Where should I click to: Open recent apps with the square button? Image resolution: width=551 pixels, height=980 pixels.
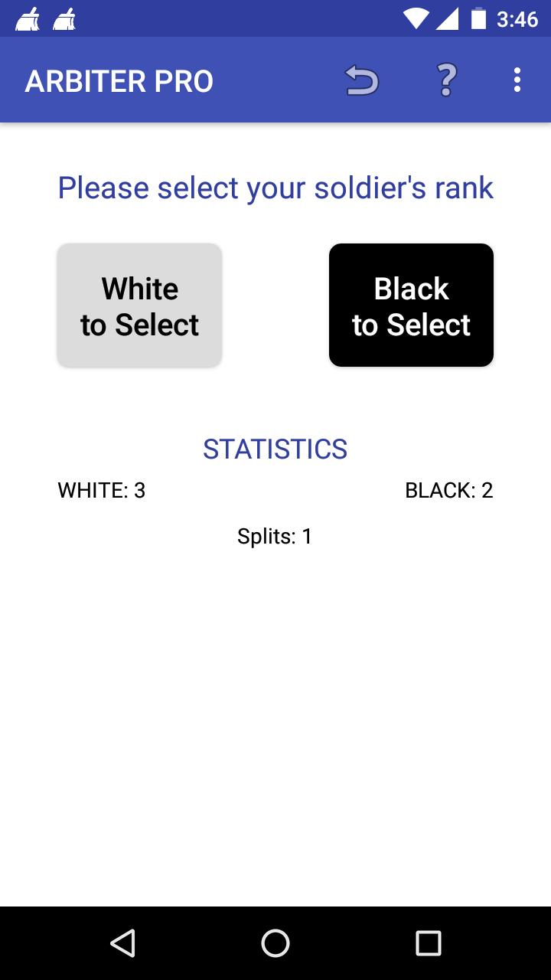429,943
